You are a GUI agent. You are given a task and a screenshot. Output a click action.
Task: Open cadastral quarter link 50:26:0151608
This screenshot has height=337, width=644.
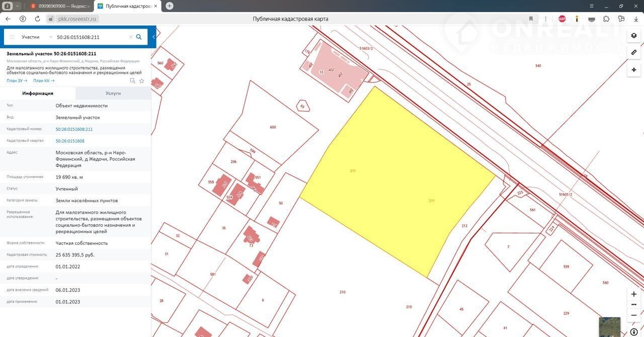[x=70, y=141]
